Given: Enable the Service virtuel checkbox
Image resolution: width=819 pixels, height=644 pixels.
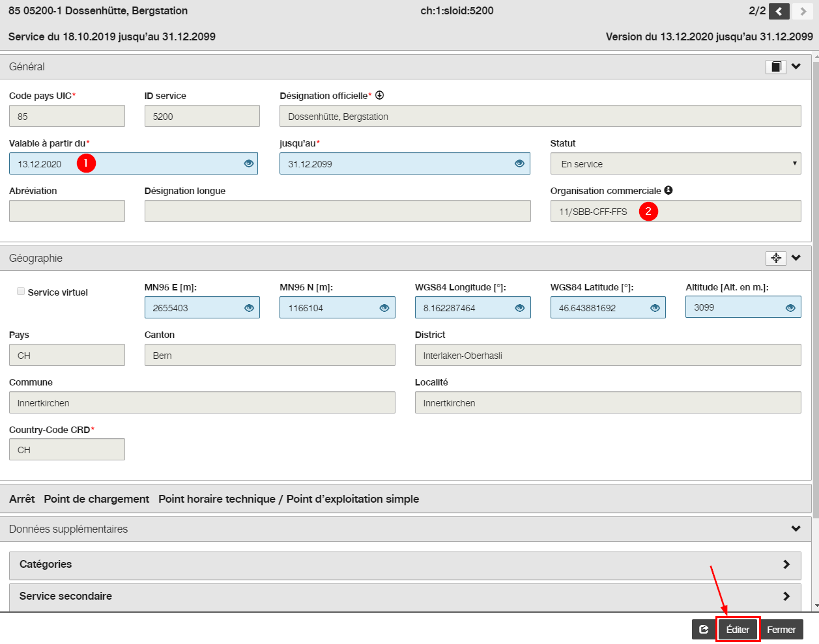Looking at the screenshot, I should [21, 292].
